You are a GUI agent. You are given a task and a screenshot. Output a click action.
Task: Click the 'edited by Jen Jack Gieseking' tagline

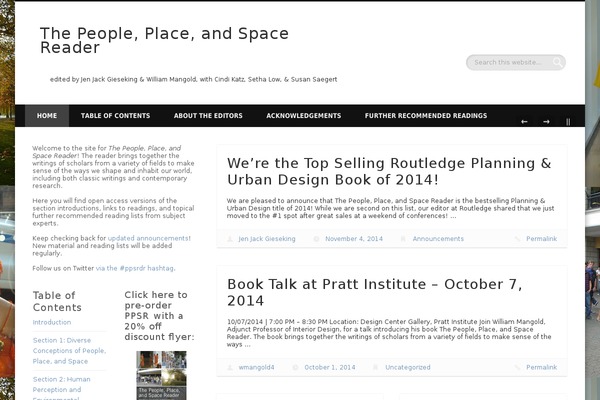tap(194, 80)
